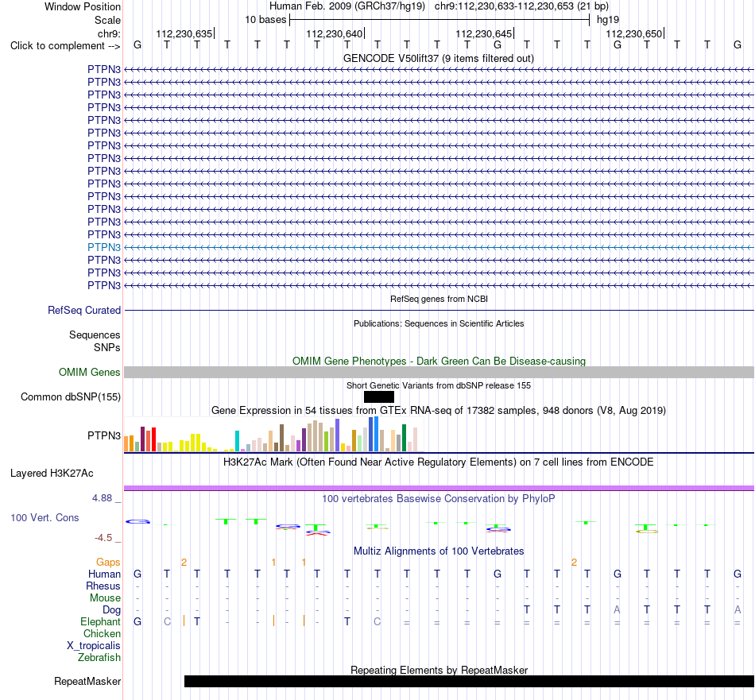Image resolution: width=755 pixels, height=700 pixels.
Task: Click '100 vertebrates Basewise Conservation by PhyloP' title
Action: [439, 499]
